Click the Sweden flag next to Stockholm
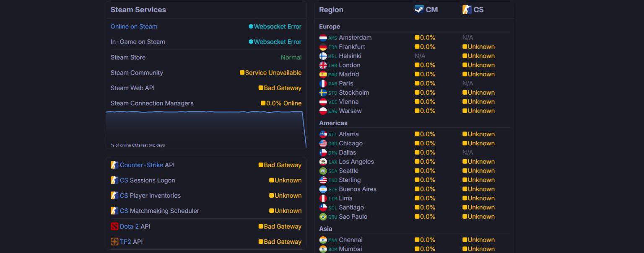The image size is (644, 253). (323, 93)
